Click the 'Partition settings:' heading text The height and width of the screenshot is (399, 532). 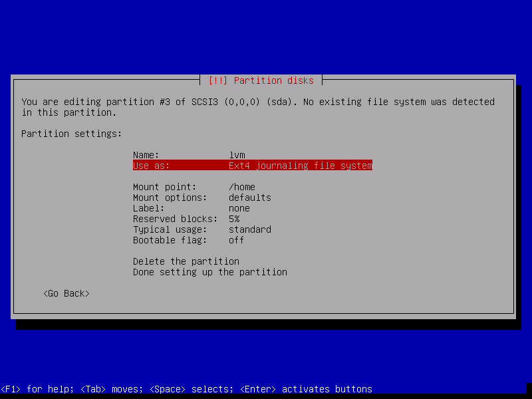(72, 134)
